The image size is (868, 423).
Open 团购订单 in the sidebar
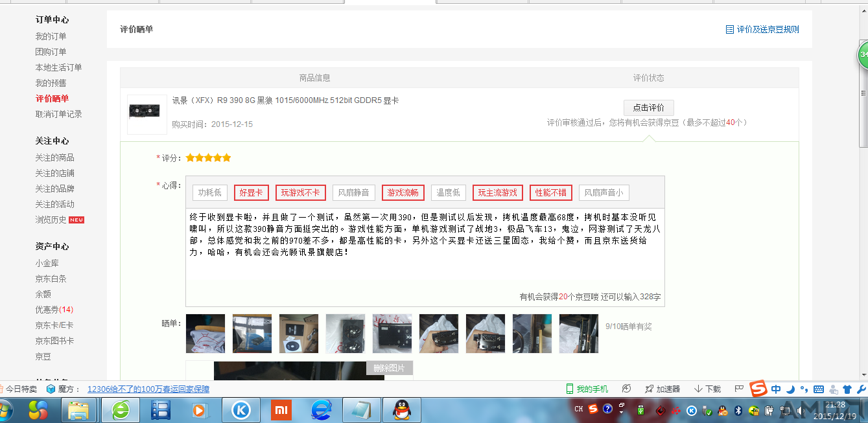51,52
